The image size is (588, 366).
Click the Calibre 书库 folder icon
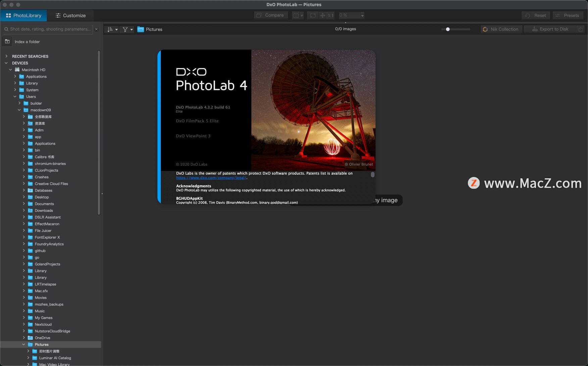tap(30, 157)
